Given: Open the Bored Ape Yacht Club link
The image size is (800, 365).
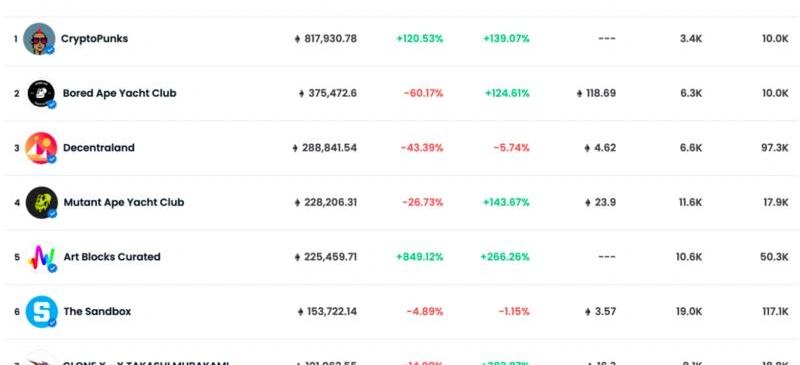Looking at the screenshot, I should [119, 93].
